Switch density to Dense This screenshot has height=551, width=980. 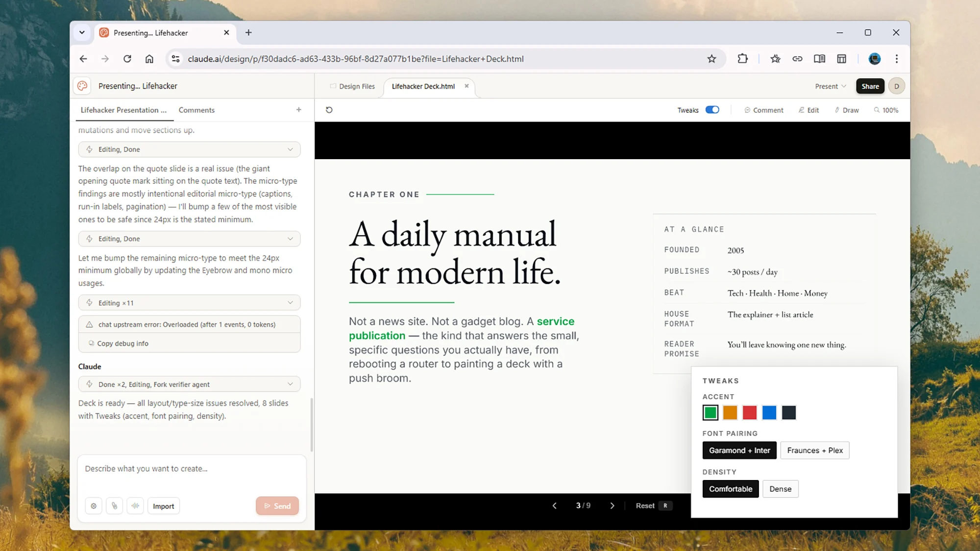click(780, 489)
